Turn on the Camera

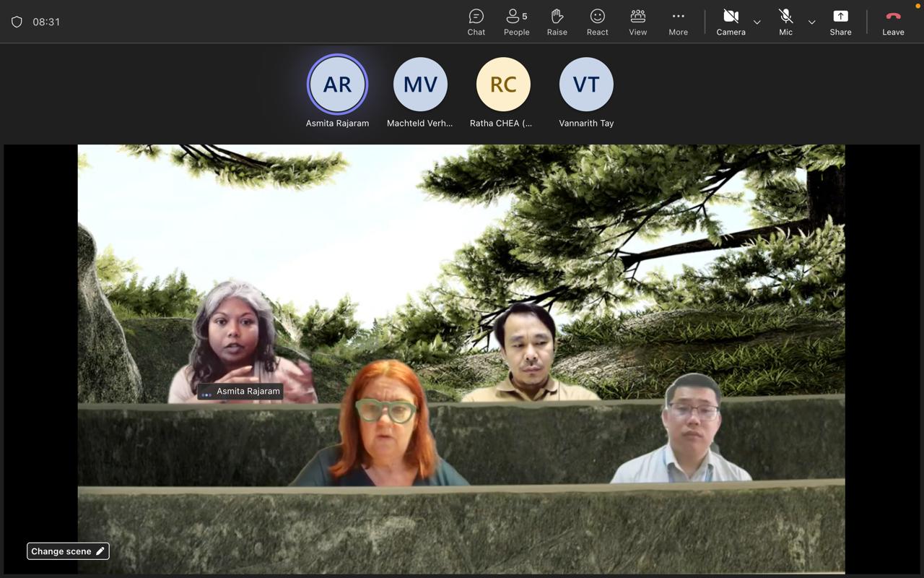tap(731, 22)
